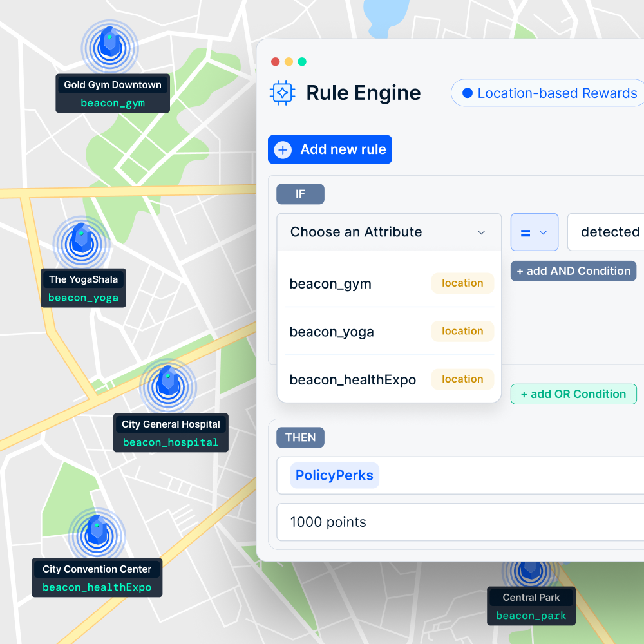Click the beacon_park map label text
Image resolution: width=644 pixels, height=644 pixels.
tap(531, 616)
